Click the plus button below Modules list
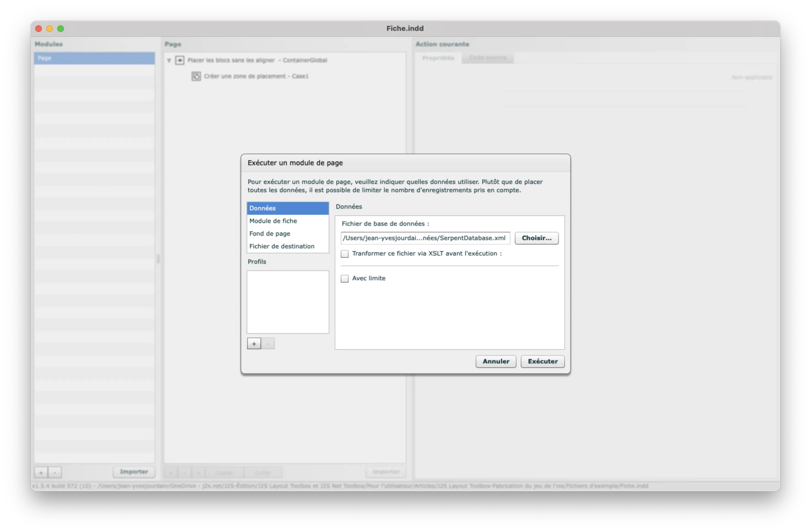811x532 pixels. pos(41,472)
